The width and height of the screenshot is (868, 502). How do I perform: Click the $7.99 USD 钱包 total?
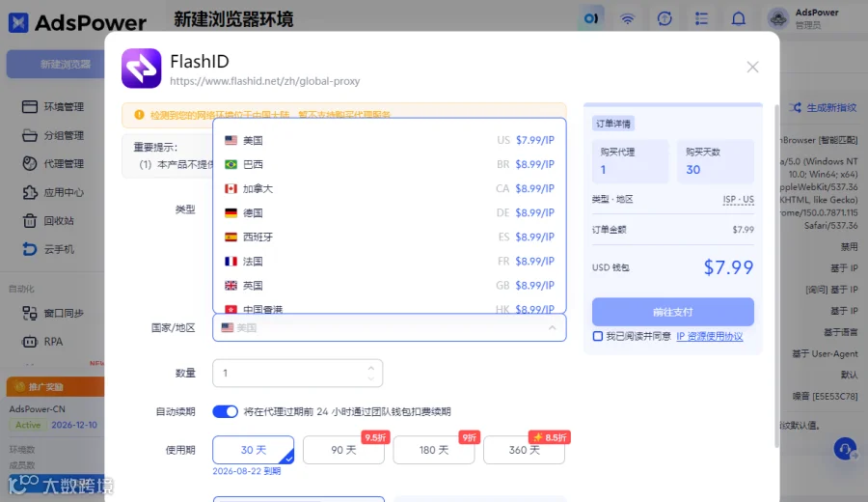pos(728,267)
